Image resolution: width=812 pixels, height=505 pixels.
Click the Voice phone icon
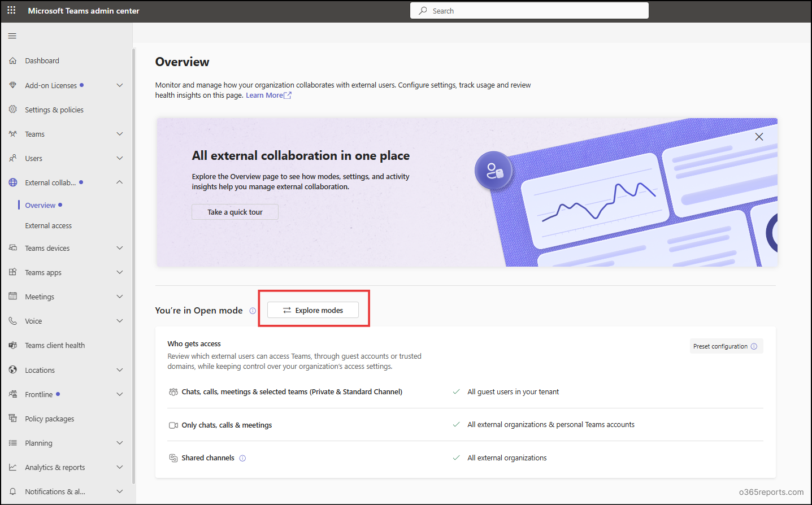[x=13, y=321]
